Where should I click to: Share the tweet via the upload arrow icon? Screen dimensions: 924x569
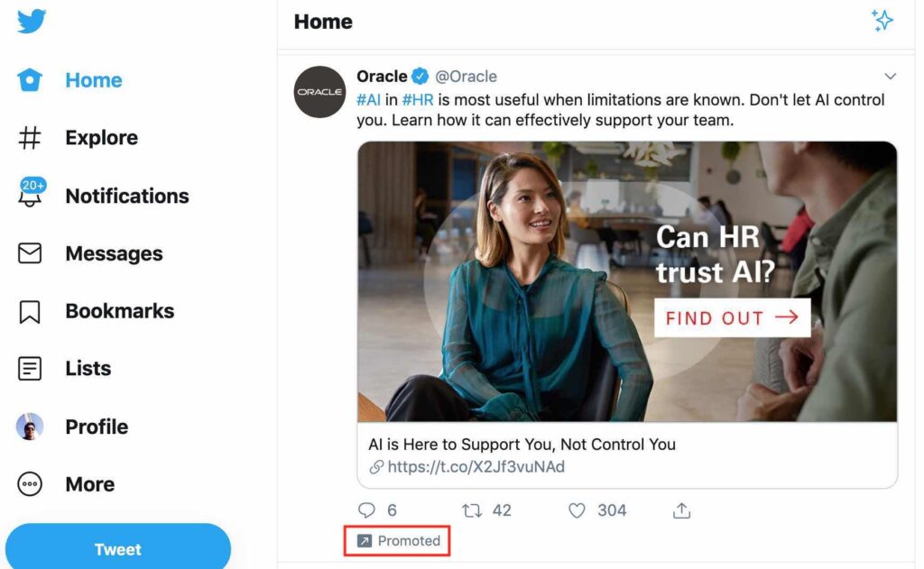pos(681,510)
